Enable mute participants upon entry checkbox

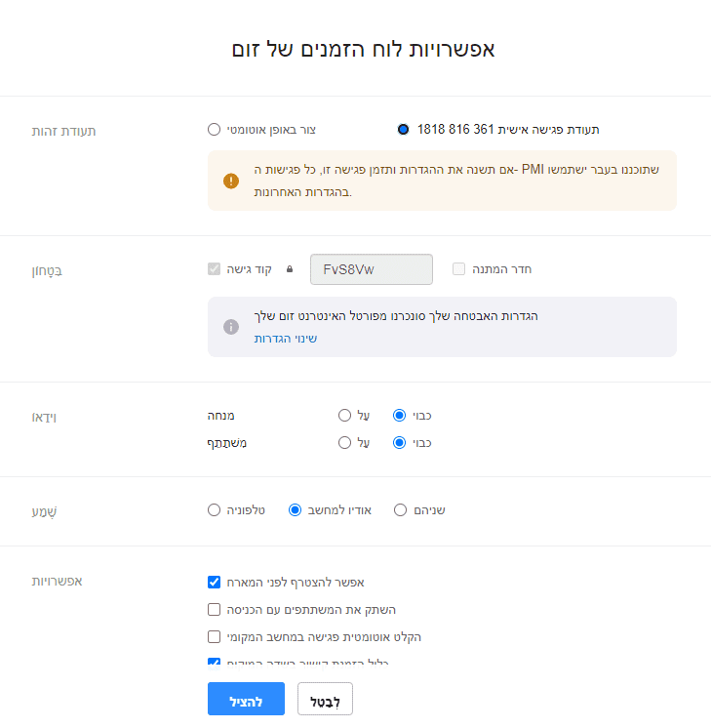tap(215, 610)
